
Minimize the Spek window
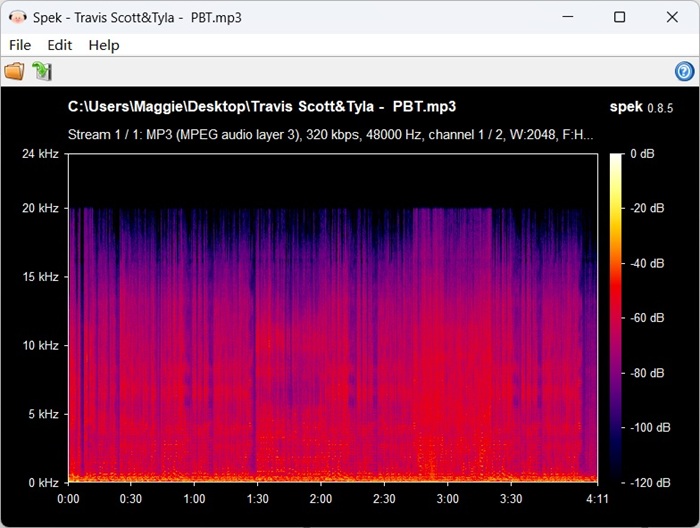coord(568,17)
